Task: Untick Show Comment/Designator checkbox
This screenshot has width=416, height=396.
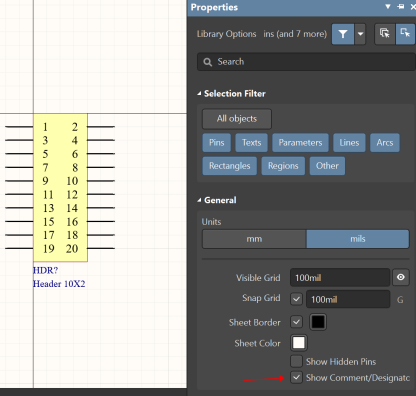Action: pos(296,378)
